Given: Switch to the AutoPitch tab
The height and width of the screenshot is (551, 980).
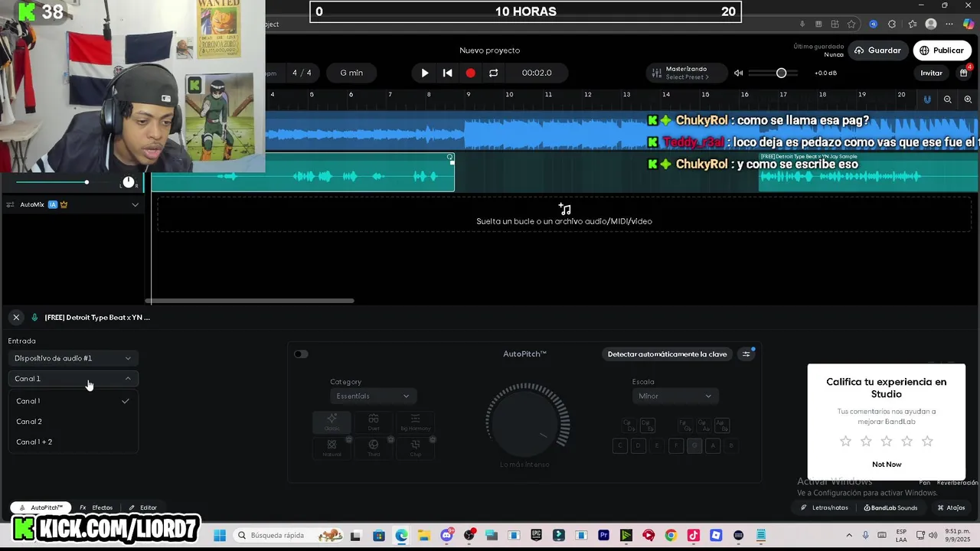Looking at the screenshot, I should pyautogui.click(x=41, y=507).
